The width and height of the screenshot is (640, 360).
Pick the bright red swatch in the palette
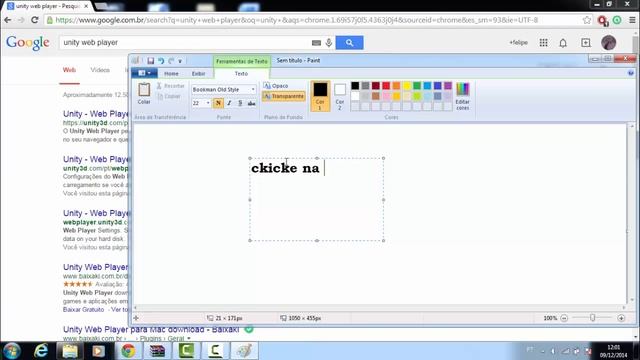tap(386, 85)
